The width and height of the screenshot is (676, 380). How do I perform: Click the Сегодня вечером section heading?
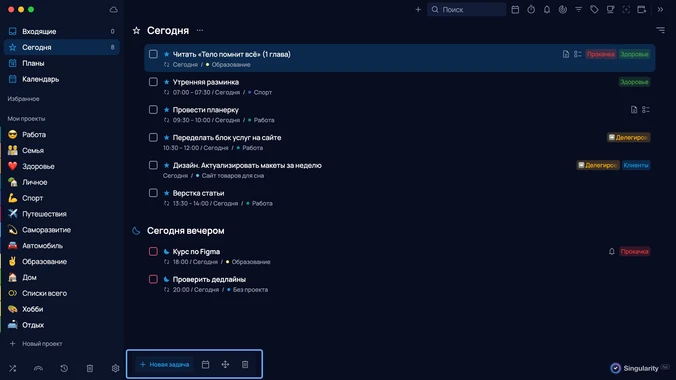(185, 231)
